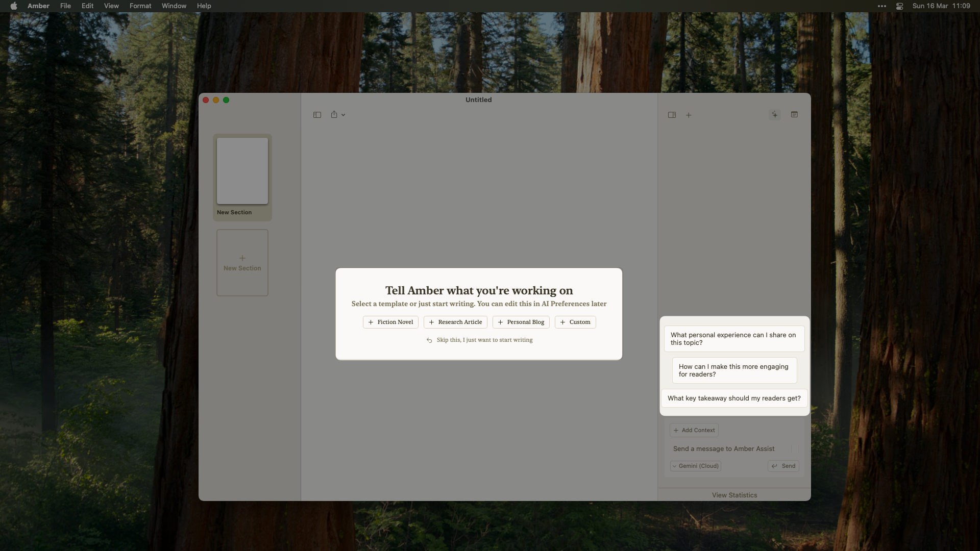The height and width of the screenshot is (551, 980).
Task: Toggle the right sidebar panel icon
Action: click(x=672, y=115)
